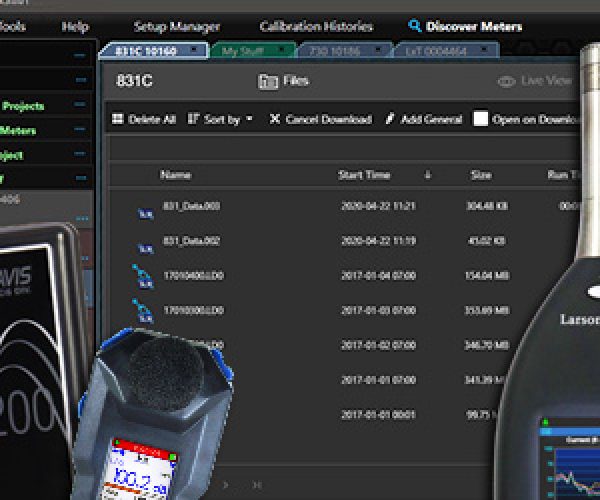Open the Files folder icon

click(267, 81)
